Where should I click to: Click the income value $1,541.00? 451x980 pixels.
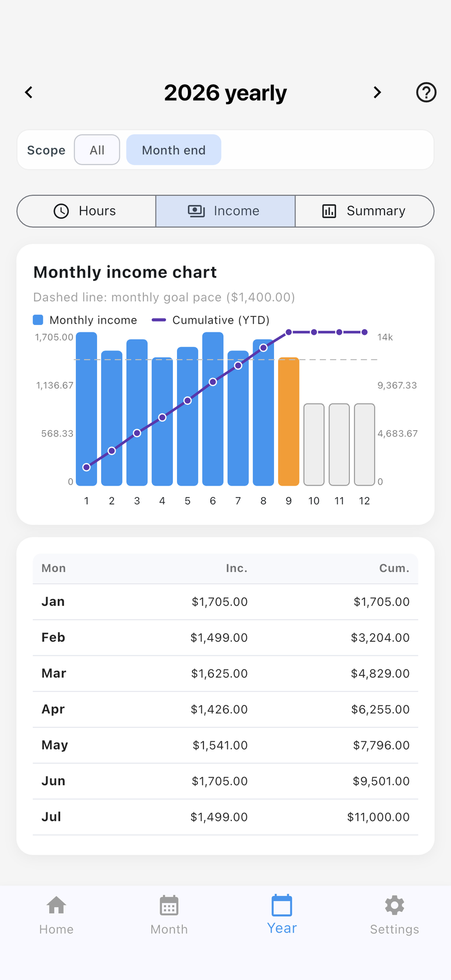pos(220,745)
